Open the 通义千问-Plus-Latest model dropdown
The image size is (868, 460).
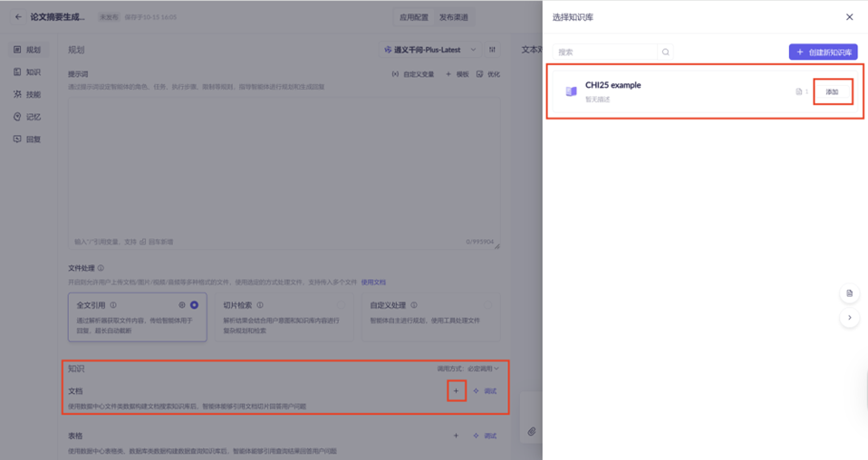click(430, 50)
